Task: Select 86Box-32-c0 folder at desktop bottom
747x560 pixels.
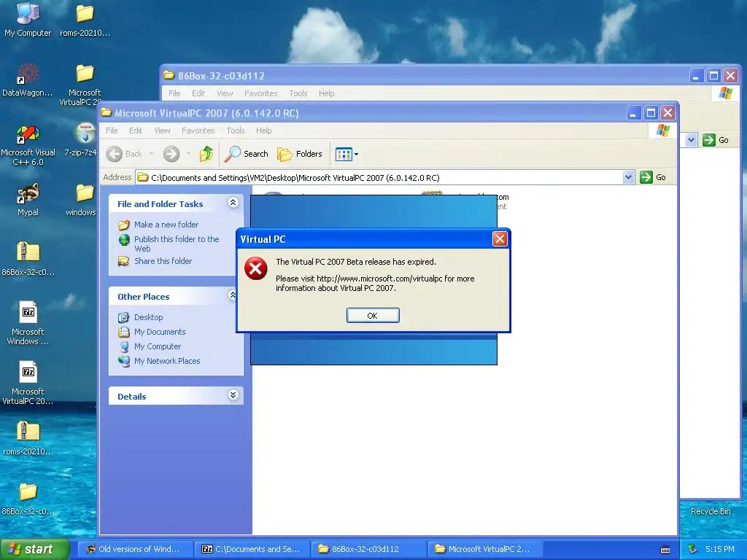Action: (x=28, y=499)
